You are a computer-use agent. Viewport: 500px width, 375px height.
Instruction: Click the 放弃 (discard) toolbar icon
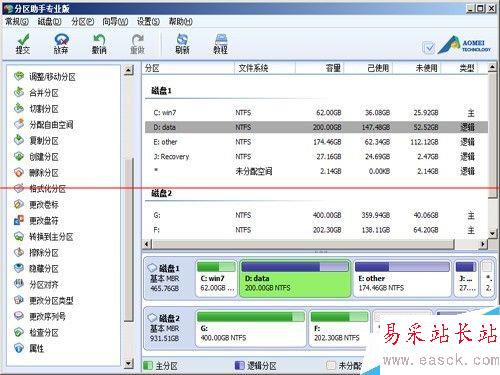click(x=61, y=44)
